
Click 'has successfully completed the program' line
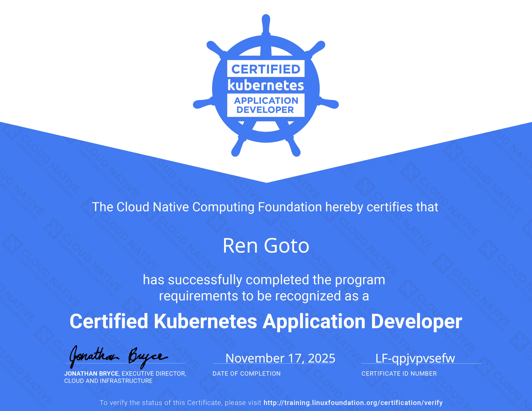click(264, 280)
